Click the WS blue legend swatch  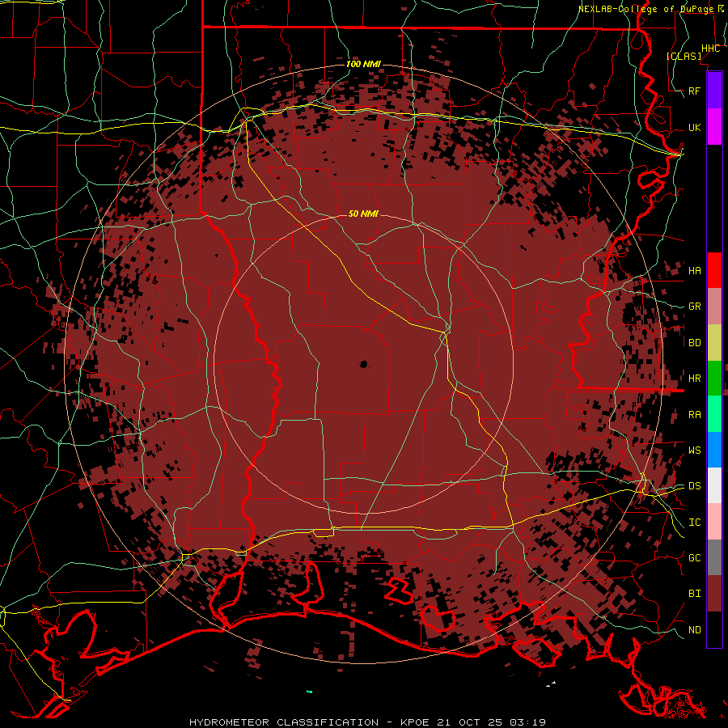tap(714, 450)
